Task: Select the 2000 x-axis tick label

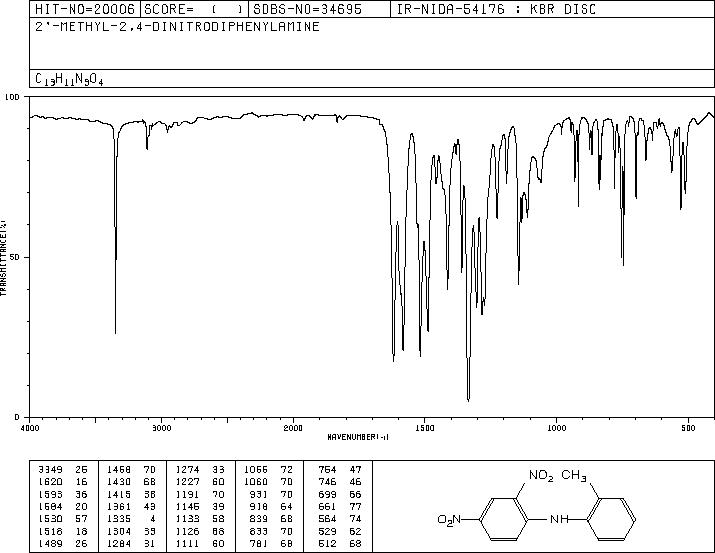Action: 293,428
